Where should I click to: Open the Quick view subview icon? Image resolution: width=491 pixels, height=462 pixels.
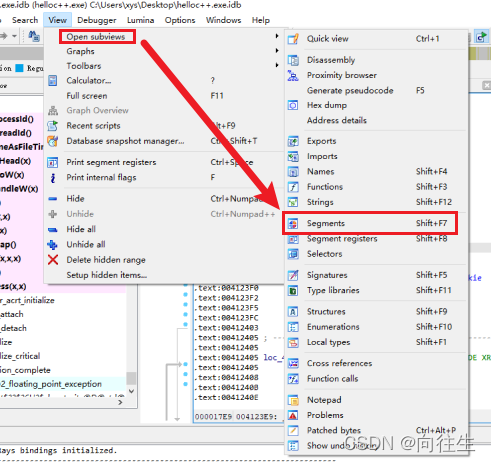(293, 39)
